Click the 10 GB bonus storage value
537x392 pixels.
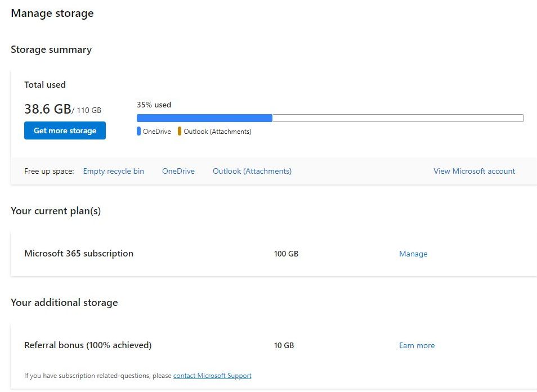[x=284, y=345]
